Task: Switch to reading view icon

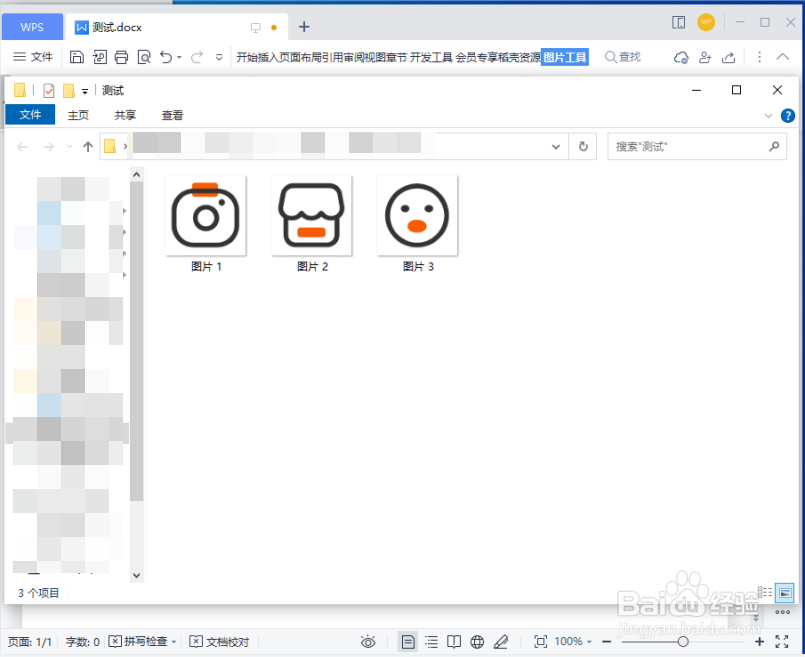Action: 454,642
